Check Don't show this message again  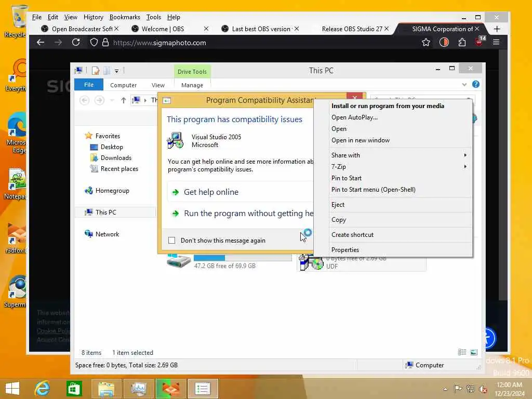pos(171,240)
